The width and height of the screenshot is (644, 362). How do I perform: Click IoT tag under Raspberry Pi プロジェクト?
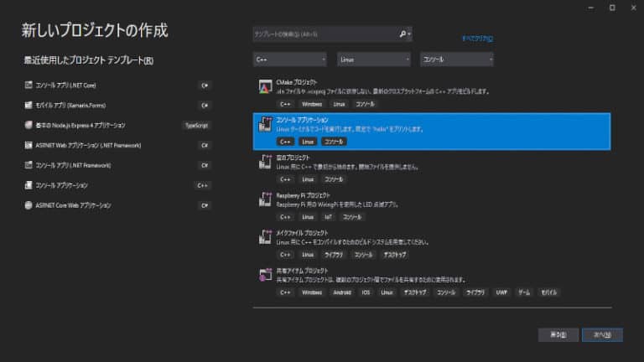point(328,217)
